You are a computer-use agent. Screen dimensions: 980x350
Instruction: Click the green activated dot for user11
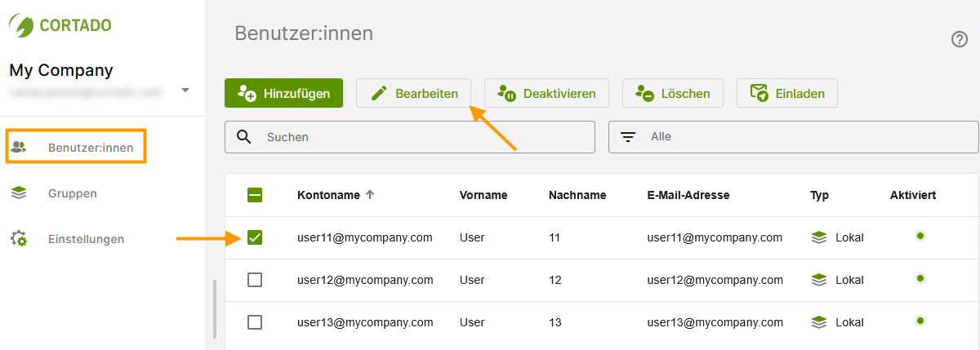[920, 236]
